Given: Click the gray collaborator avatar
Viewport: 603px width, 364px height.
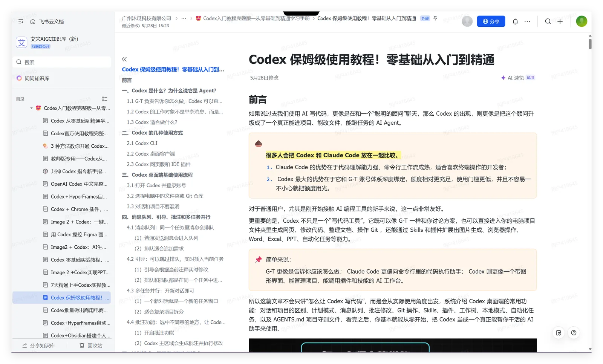Looking at the screenshot, I should (x=467, y=21).
